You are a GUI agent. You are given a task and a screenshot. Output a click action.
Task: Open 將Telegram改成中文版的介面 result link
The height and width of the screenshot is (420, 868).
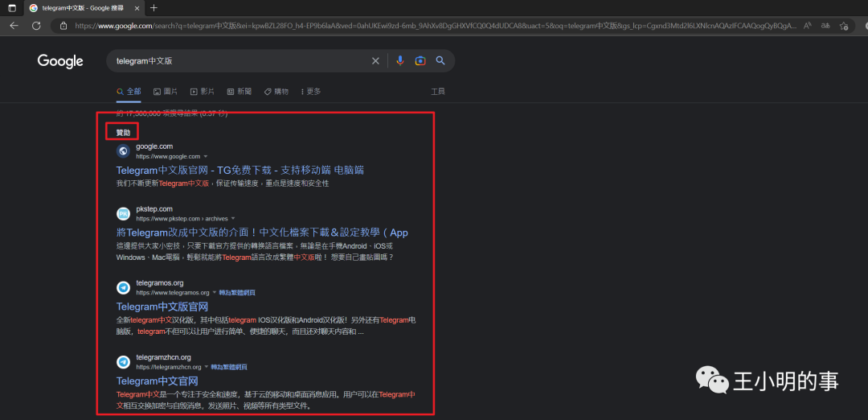262,233
